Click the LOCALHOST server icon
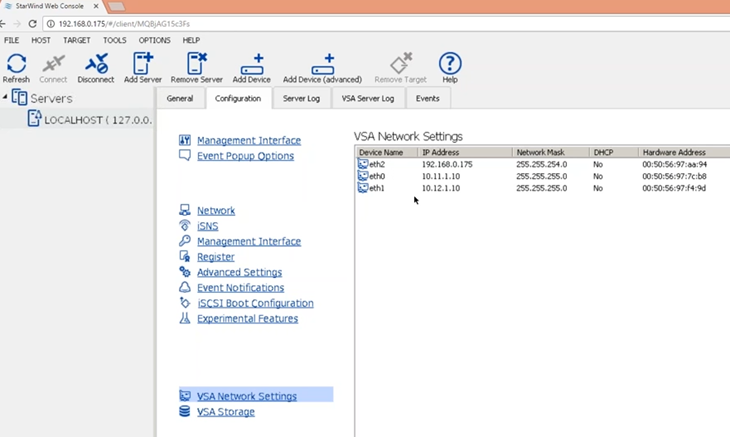The image size is (730, 437). [x=34, y=119]
